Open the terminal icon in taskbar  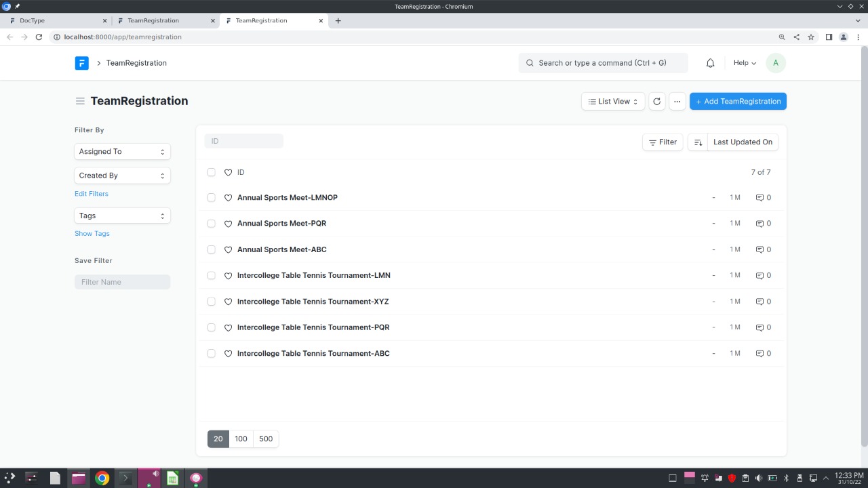pyautogui.click(x=125, y=478)
